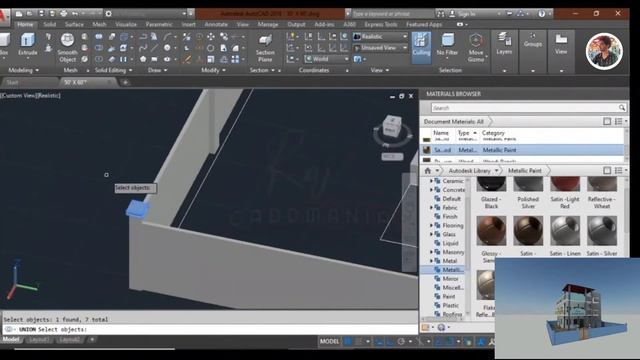The width and height of the screenshot is (640, 360).
Task: Click the search magnifier in Materials Browser
Action: tap(622, 108)
